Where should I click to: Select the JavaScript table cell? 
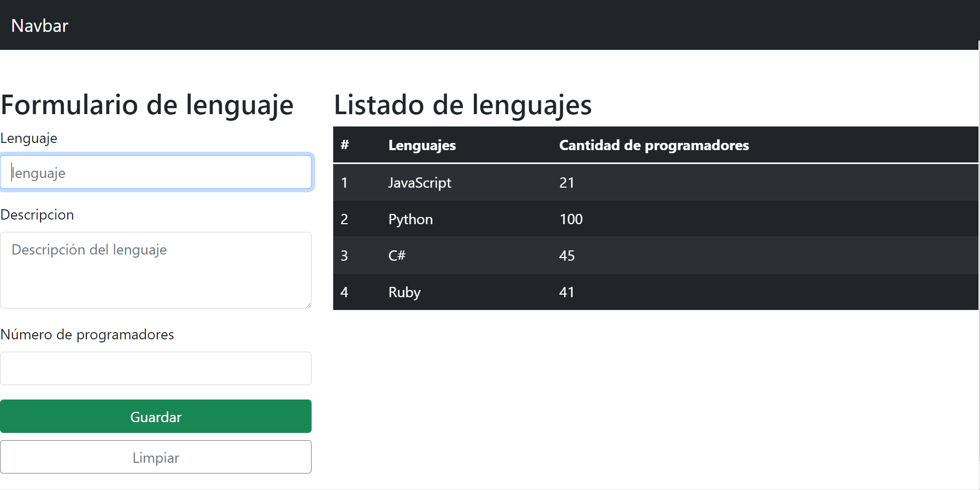[x=420, y=183]
